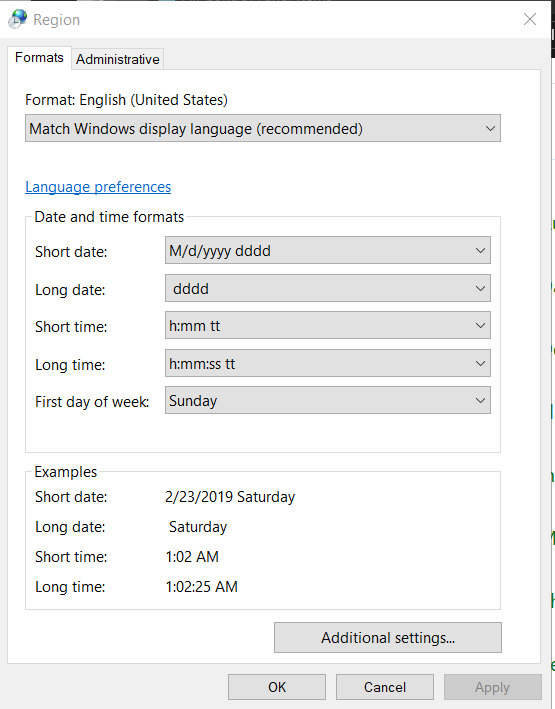Expand the First day of week dropdown
This screenshot has height=709, width=555.
pos(327,401)
